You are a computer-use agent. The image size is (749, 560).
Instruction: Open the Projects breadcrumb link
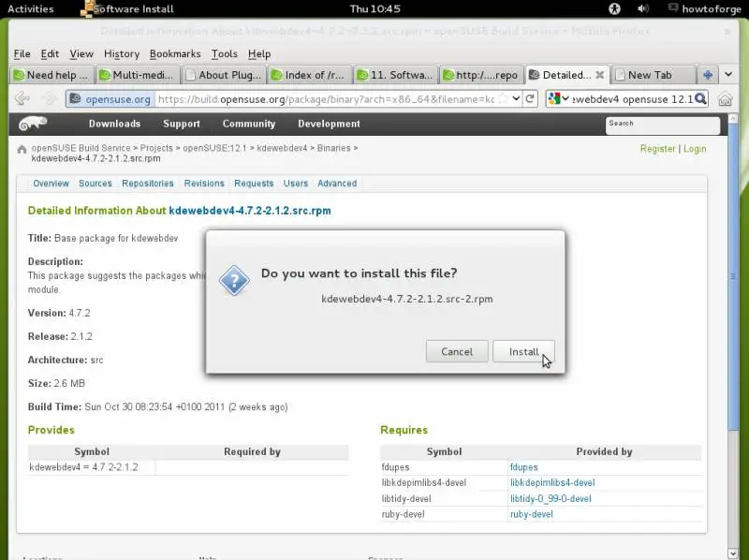[x=156, y=148]
